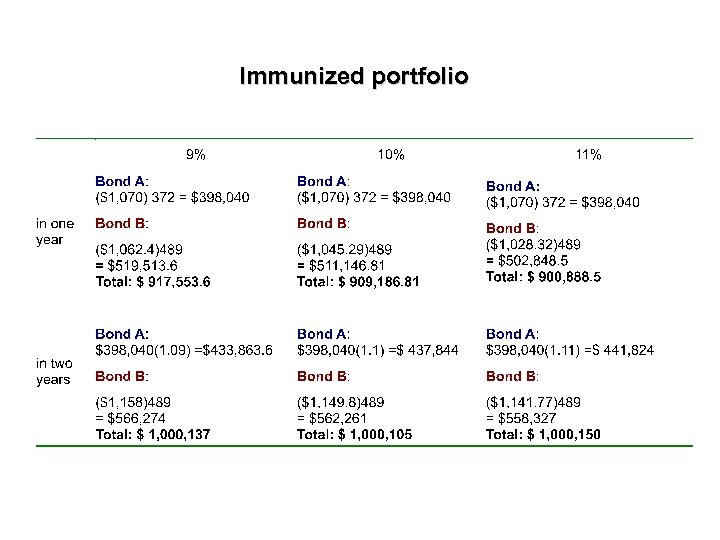Click the ($1,149.8)489 Bond B calculation
Image resolution: width=720 pixels, height=540 pixels.
coord(344,402)
